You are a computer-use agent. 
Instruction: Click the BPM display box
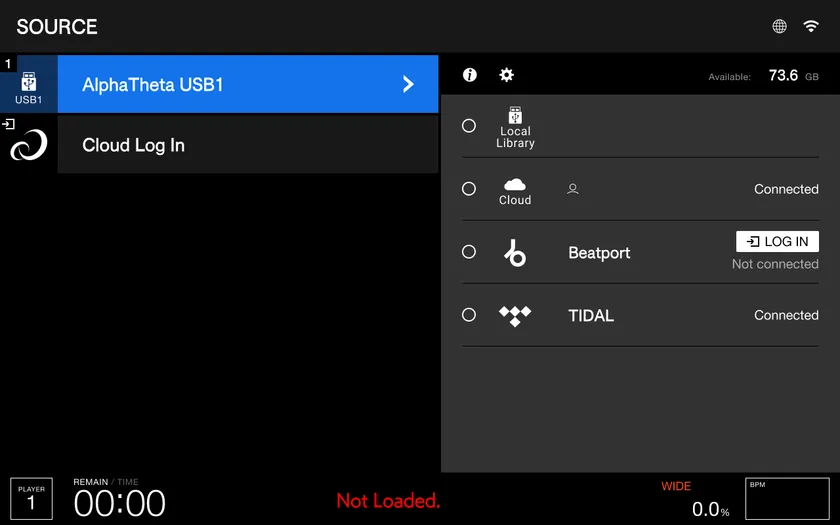[787, 499]
